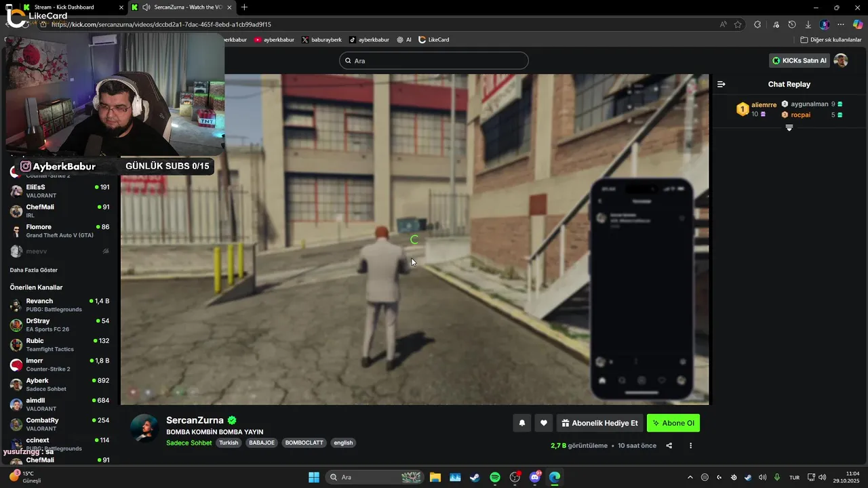868x488 pixels.
Task: Collapse the Chat Replay panel icon
Action: pos(722,84)
